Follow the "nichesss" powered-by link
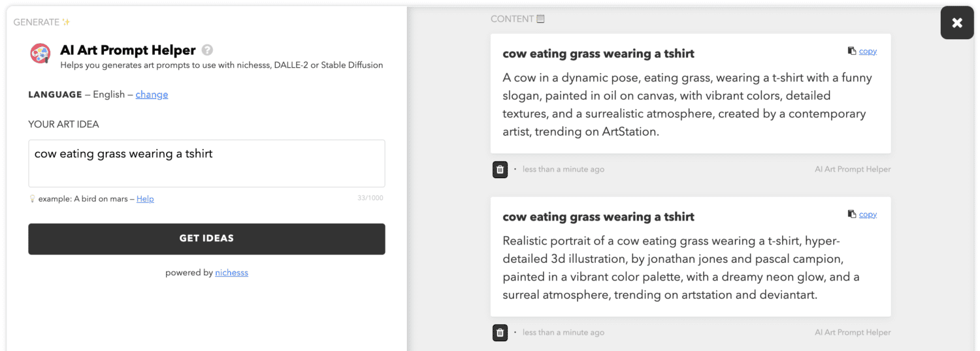Screen dimensions: 980x351 231,273
